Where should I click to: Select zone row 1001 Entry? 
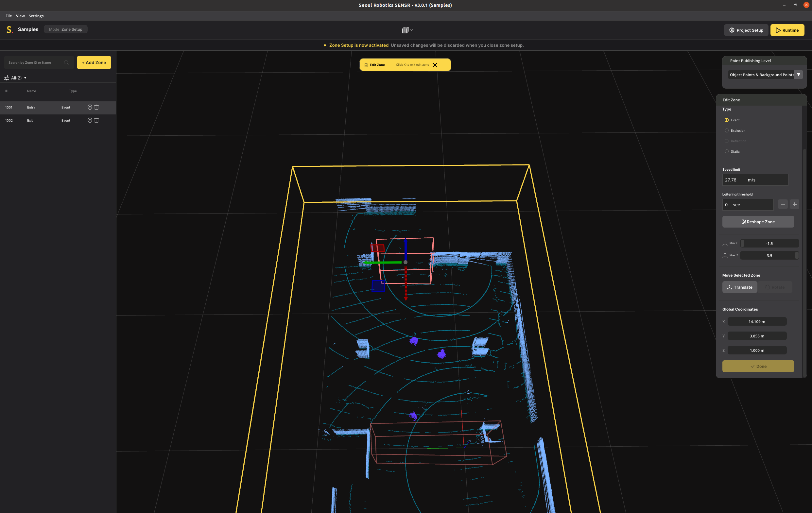(58, 108)
